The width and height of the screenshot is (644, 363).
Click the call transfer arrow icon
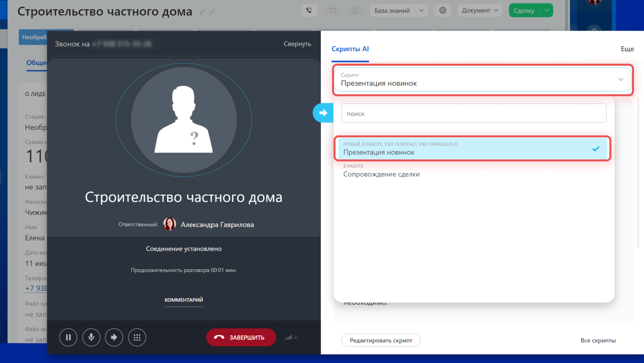click(x=114, y=337)
